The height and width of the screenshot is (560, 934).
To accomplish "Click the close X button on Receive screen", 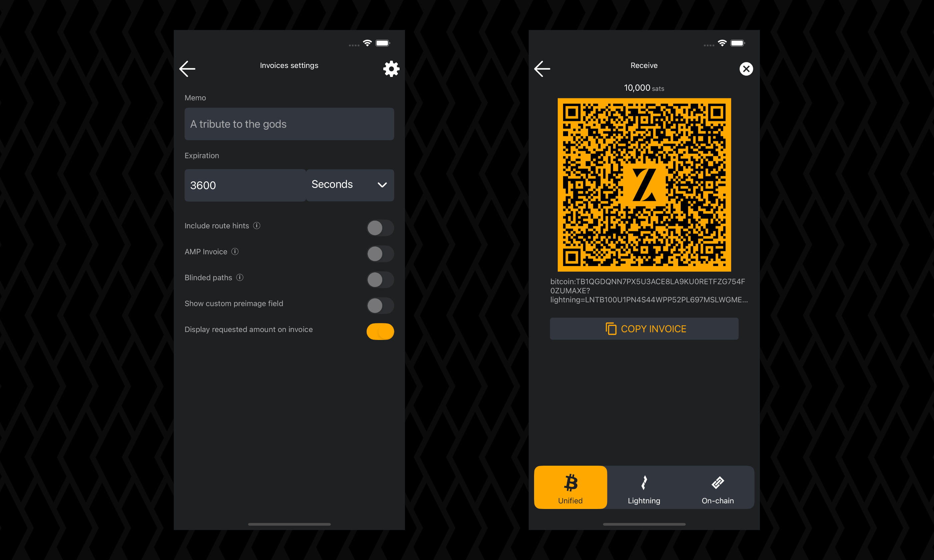I will click(746, 69).
